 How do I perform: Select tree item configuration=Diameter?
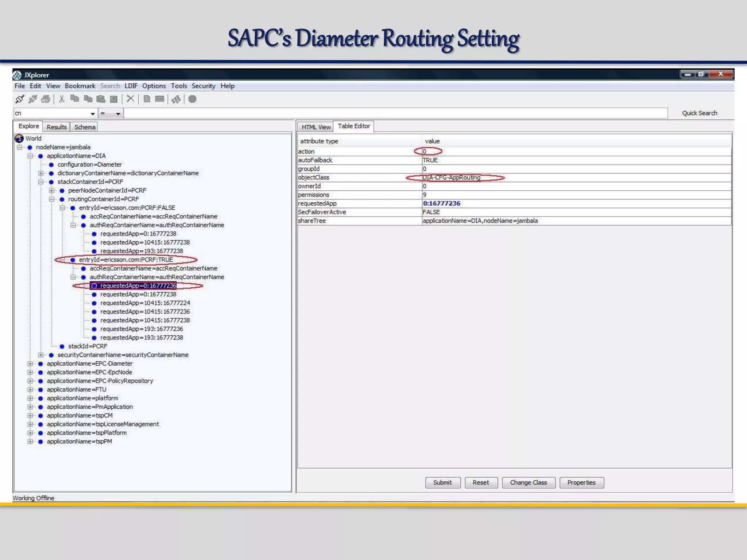point(90,165)
